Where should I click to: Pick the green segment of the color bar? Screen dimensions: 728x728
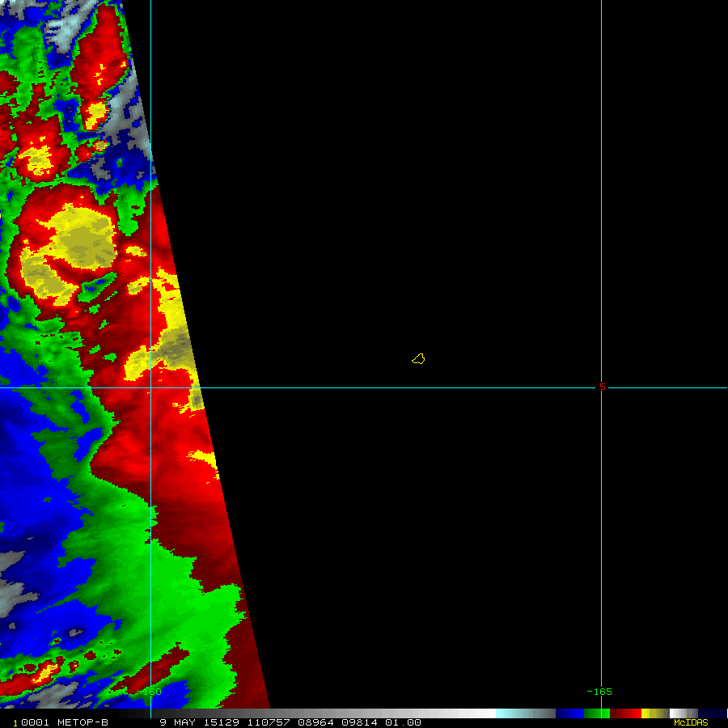597,713
